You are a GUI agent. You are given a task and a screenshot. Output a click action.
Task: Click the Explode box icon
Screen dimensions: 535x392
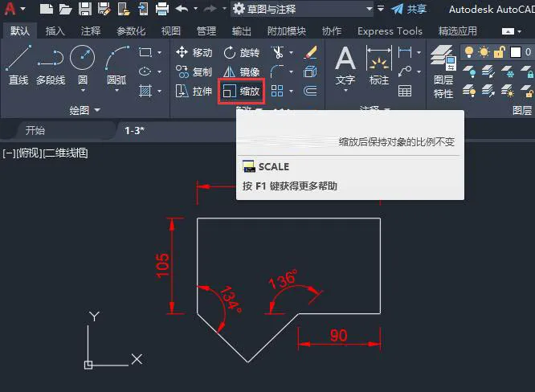310,71
